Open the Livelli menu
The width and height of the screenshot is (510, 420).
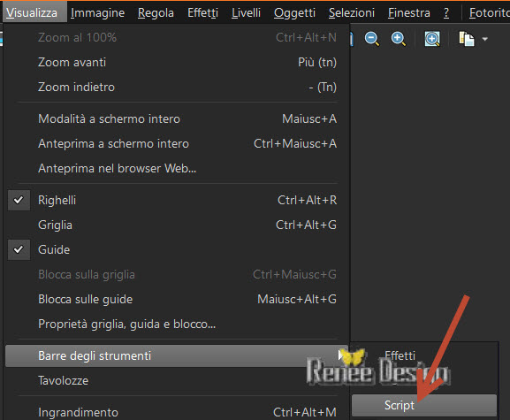[x=246, y=12]
